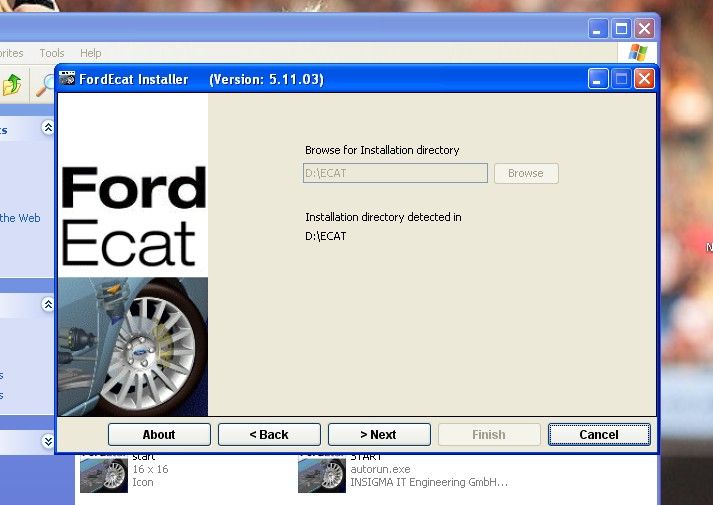Click the installation directory path field
Image resolution: width=713 pixels, height=505 pixels.
[395, 173]
